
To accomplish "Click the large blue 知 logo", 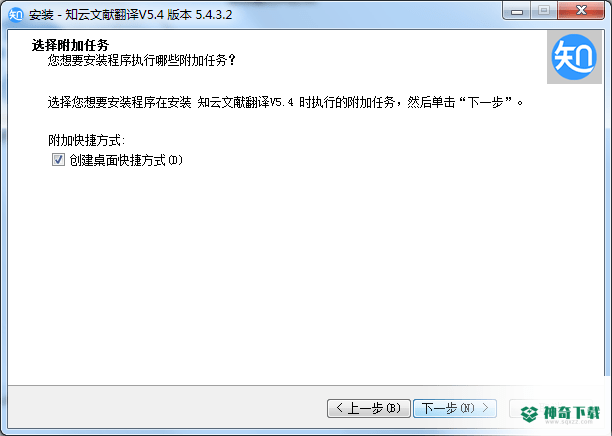I will [x=574, y=57].
